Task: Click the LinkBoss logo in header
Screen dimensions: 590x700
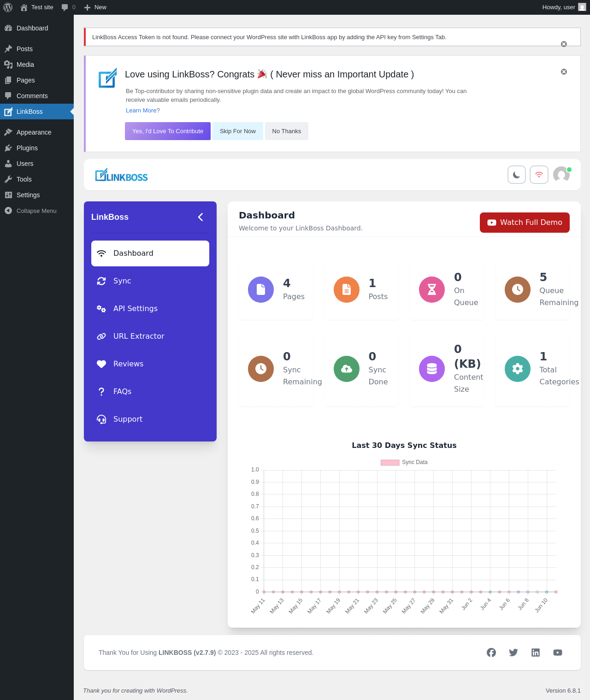Action: point(121,175)
